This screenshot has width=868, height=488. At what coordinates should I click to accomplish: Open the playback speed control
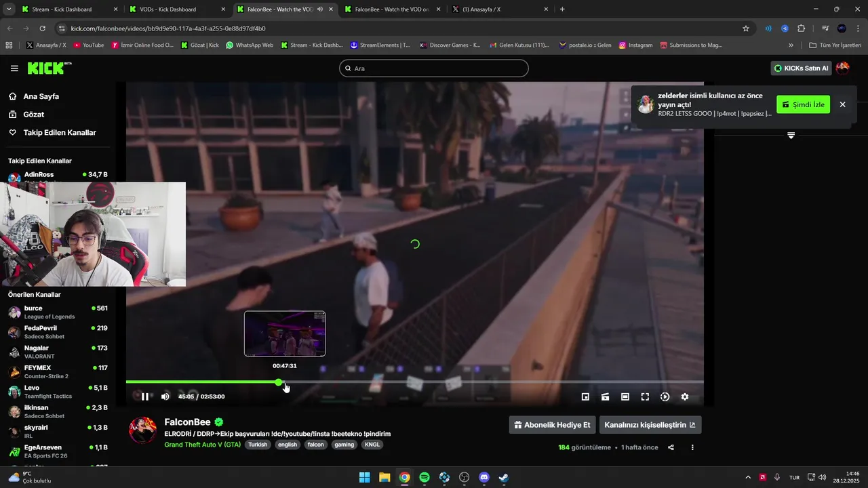coord(665,396)
